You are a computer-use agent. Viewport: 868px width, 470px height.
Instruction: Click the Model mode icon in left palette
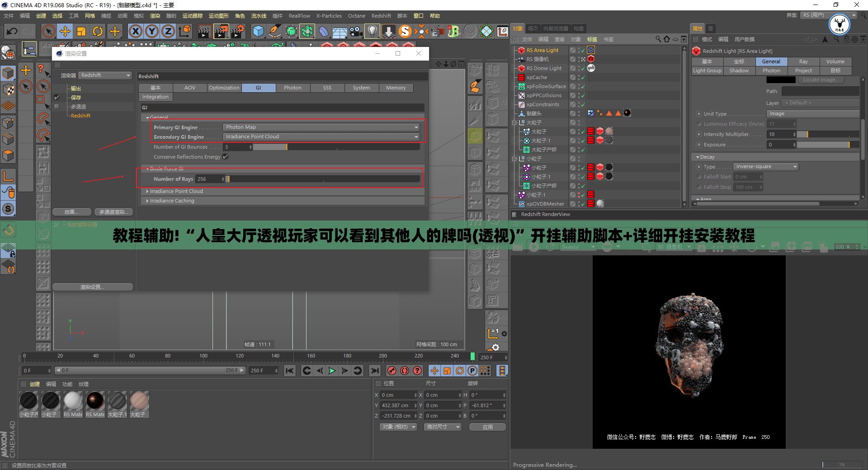[8, 73]
